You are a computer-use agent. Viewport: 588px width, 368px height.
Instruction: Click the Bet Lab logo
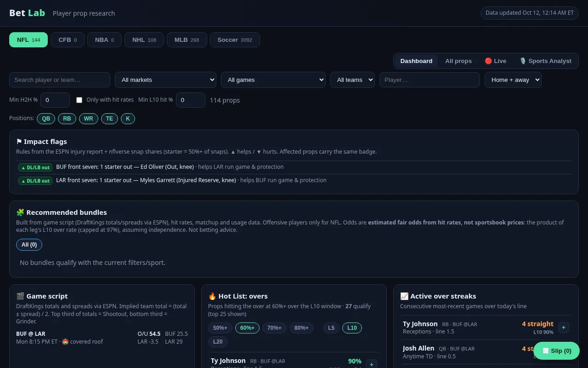[27, 13]
